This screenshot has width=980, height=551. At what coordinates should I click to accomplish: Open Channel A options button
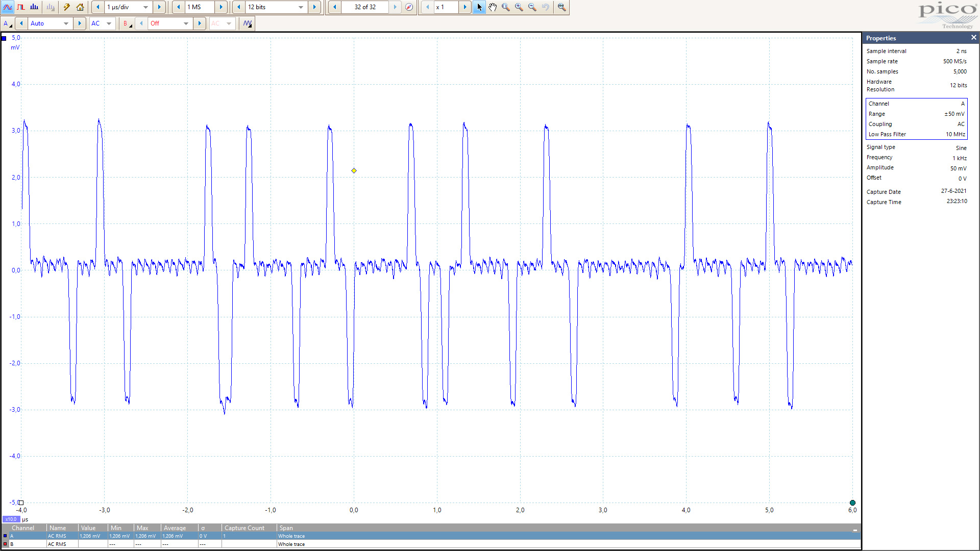(7, 23)
